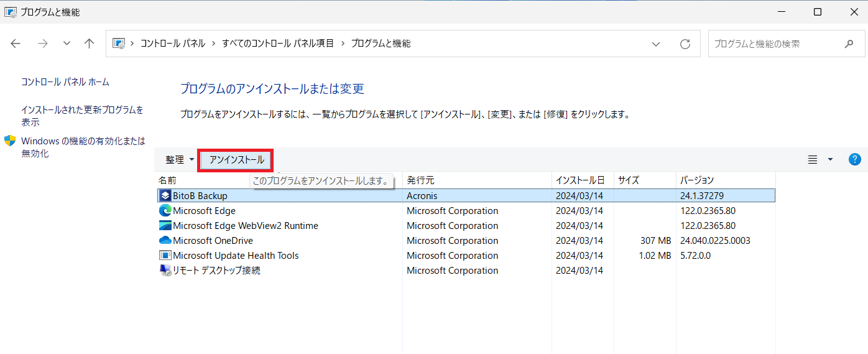The width and height of the screenshot is (868, 354).
Task: Click the control panel icon in address bar
Action: pyautogui.click(x=118, y=44)
